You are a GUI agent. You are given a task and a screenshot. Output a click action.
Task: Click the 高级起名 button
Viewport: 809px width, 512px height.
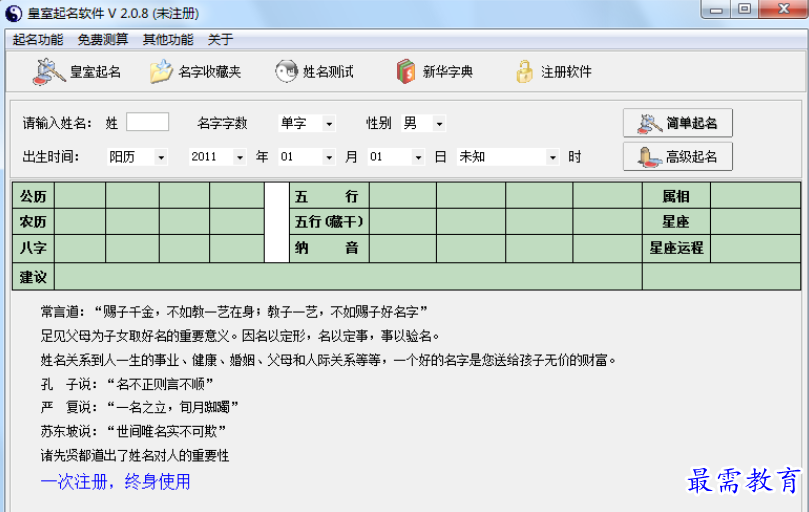677,156
